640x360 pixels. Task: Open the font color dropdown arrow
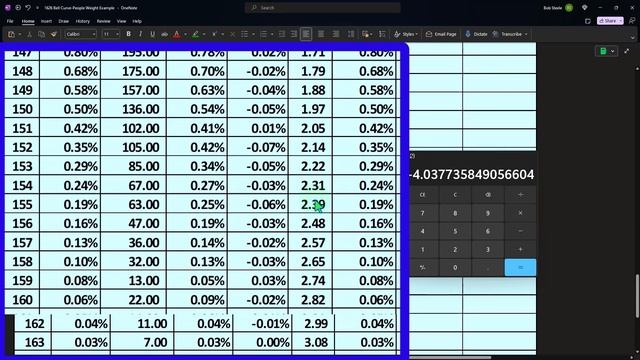pyautogui.click(x=185, y=34)
